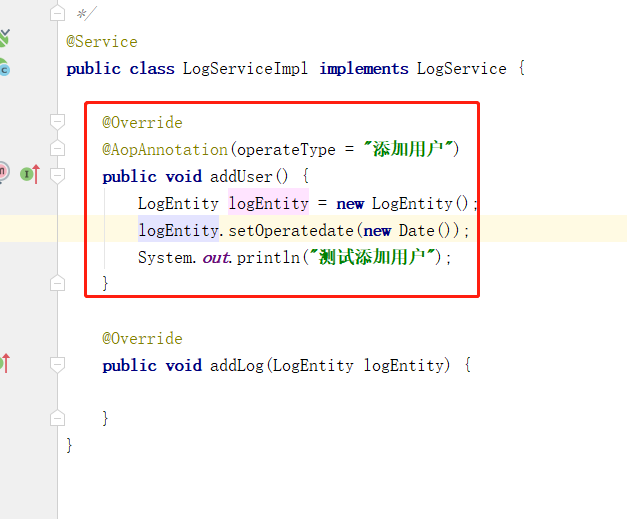Place cursor on the @Service annotation
Viewport: 627px width, 519px height.
click(102, 42)
